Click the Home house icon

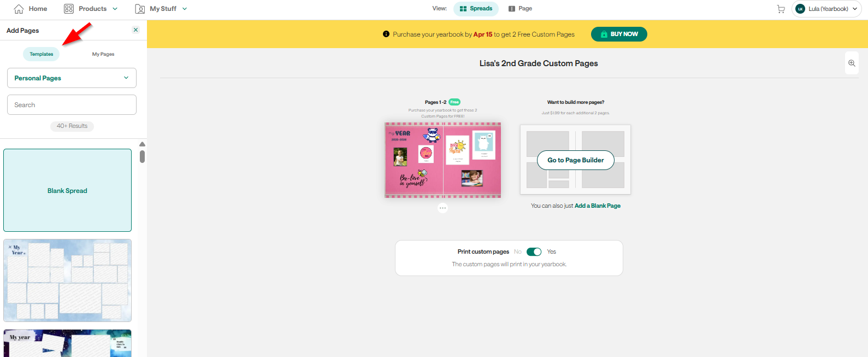(19, 9)
